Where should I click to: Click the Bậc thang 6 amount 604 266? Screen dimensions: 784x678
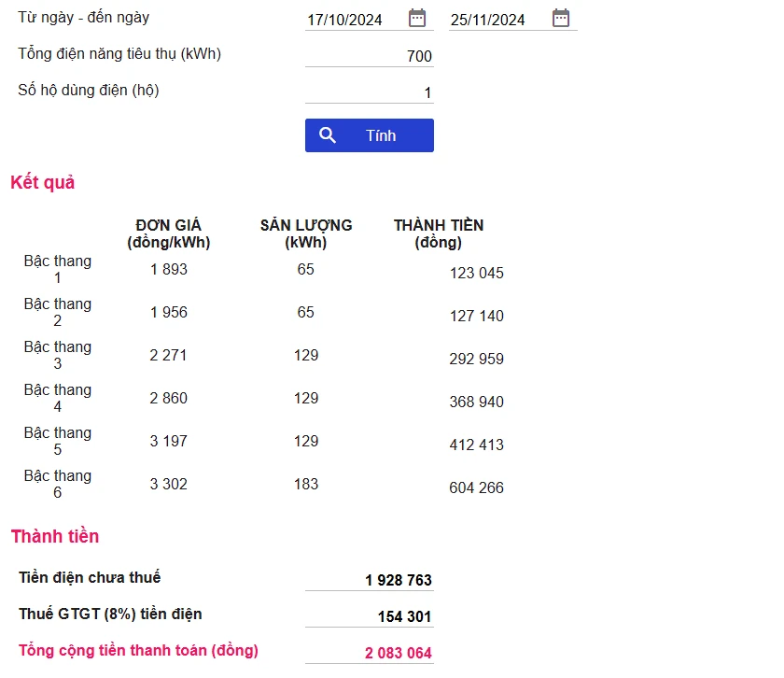coord(476,487)
